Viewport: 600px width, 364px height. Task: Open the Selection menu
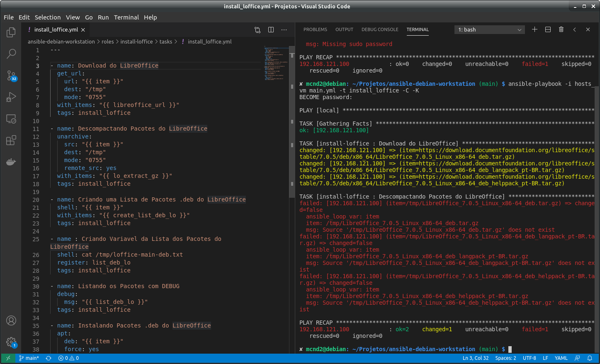tap(48, 17)
